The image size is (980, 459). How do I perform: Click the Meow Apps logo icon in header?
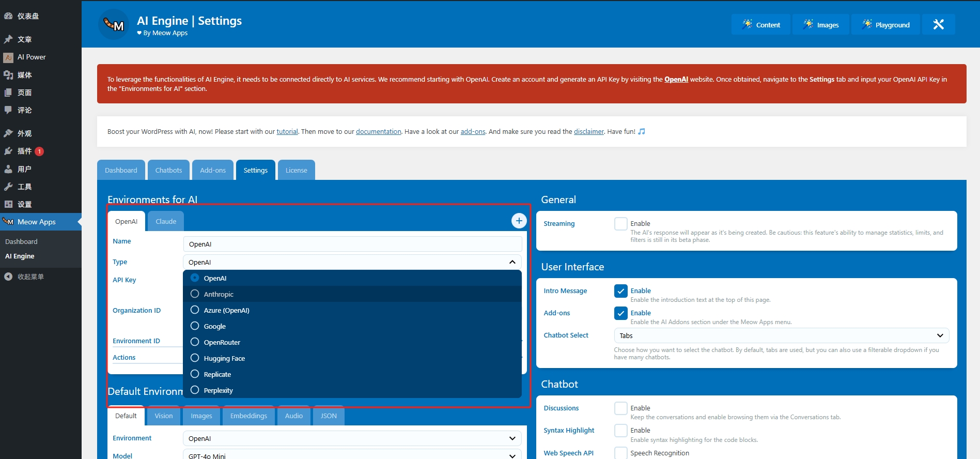click(x=114, y=24)
